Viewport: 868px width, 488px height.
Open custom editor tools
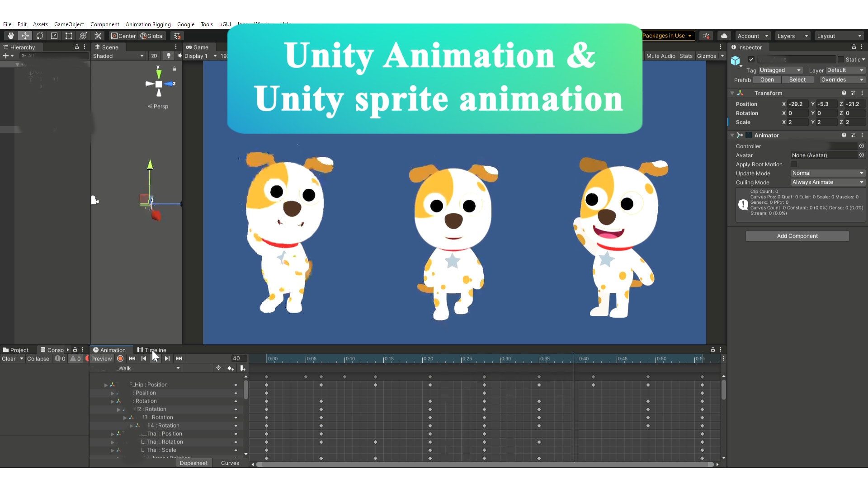coord(98,36)
